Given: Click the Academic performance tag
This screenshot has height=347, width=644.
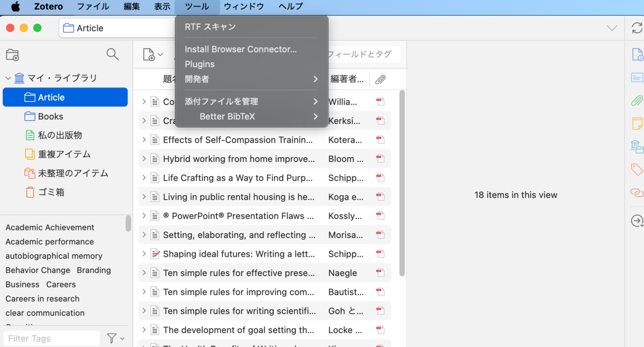Looking at the screenshot, I should (50, 242).
